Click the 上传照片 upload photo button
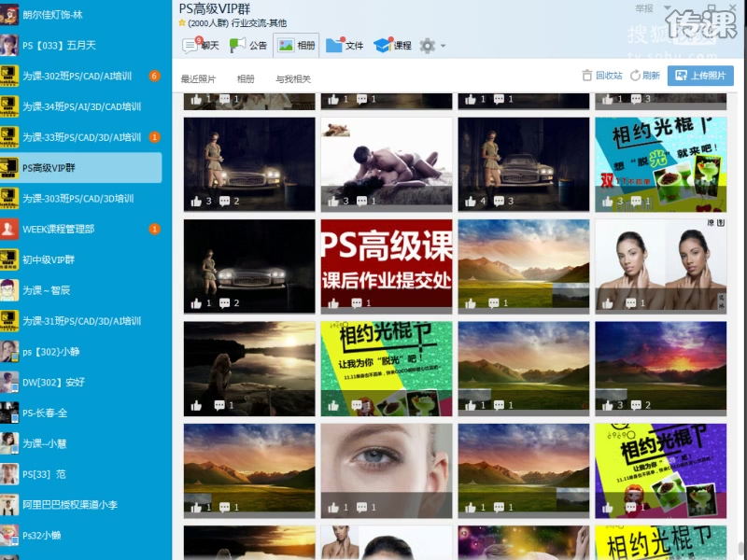 [700, 76]
